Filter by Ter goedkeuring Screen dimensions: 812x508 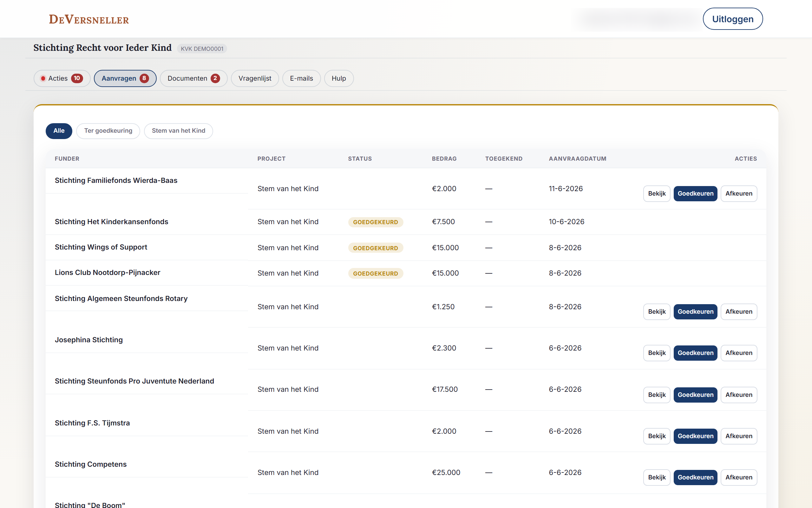click(x=108, y=131)
